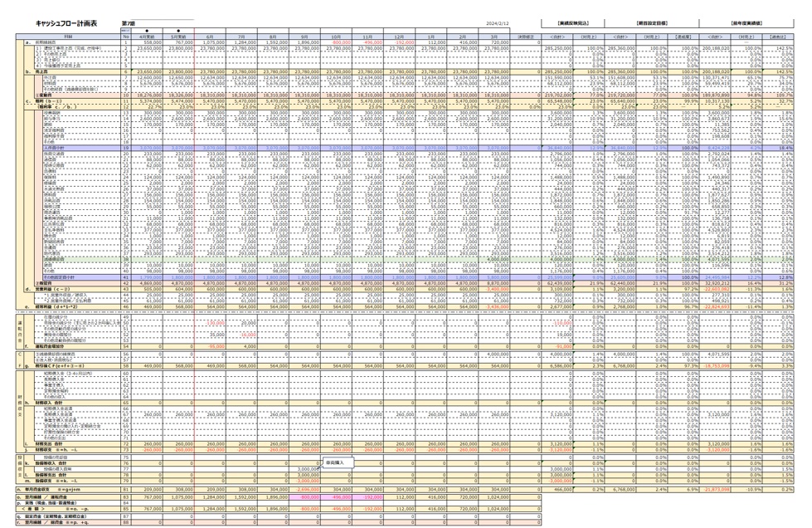
Task: Click the 10月 month column header
Action: 336,37
